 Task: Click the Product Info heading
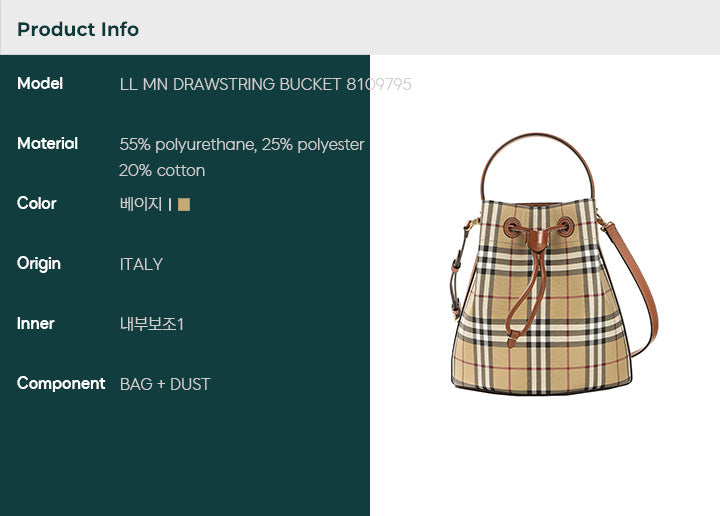point(78,29)
